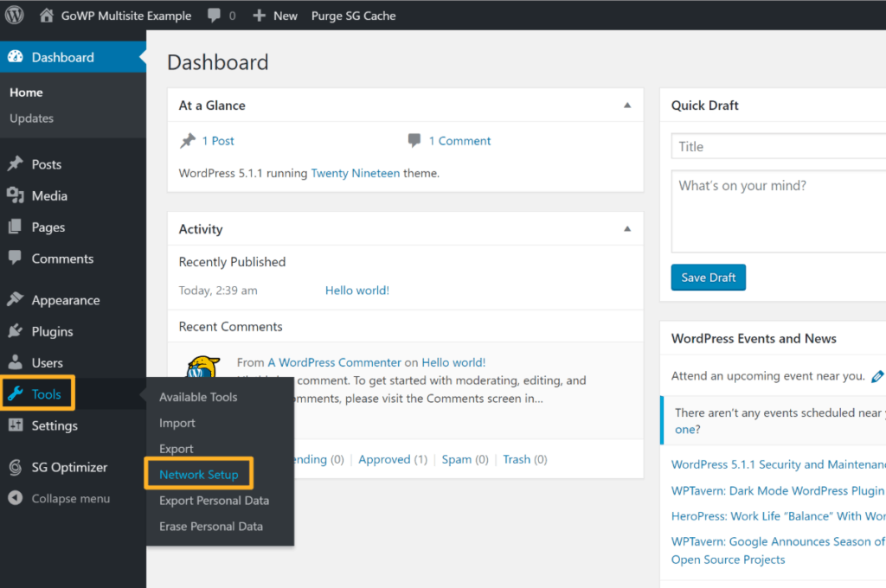Screen dimensions: 886x588
Task: Open WordPress 5.1.1 Security news link
Action: point(779,464)
